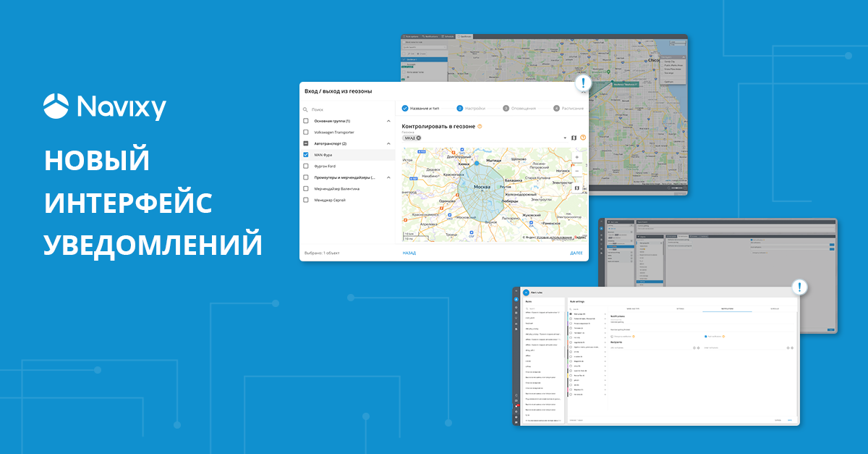Check the Фургон Ford checkbox
Screen dimensions: 868x454
click(x=305, y=166)
